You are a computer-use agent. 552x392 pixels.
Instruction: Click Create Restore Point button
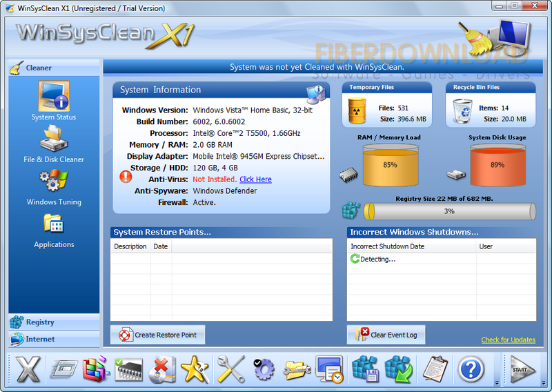click(157, 335)
